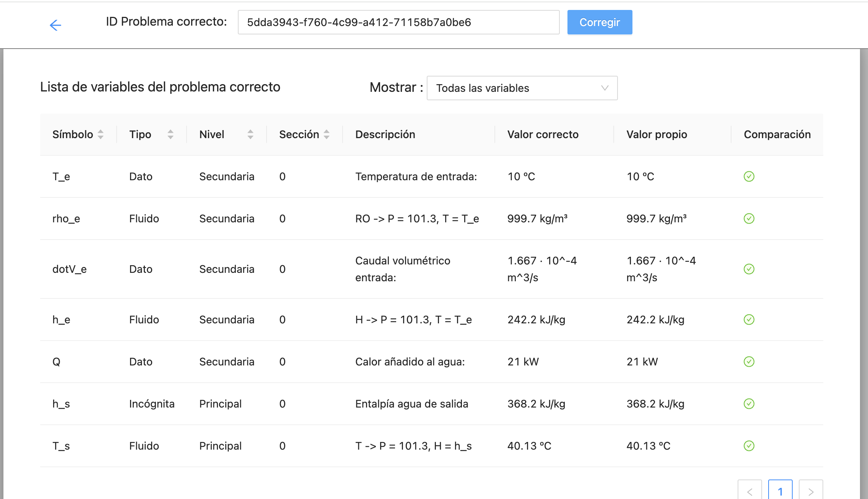The width and height of the screenshot is (868, 499).
Task: Click the T_s symbol cell
Action: (x=61, y=446)
